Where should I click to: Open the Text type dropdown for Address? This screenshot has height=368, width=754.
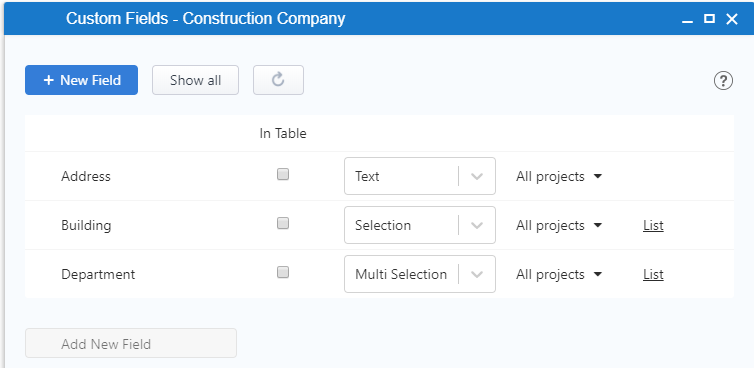(x=420, y=176)
